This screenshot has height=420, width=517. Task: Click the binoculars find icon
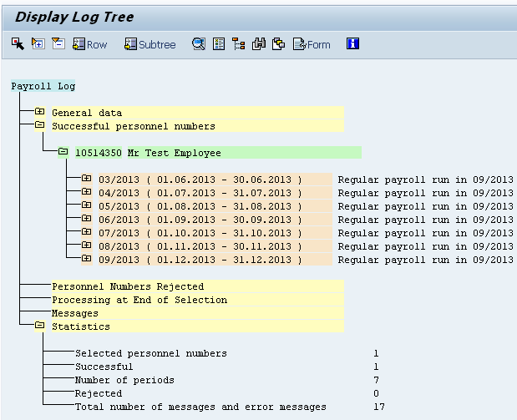coord(259,44)
